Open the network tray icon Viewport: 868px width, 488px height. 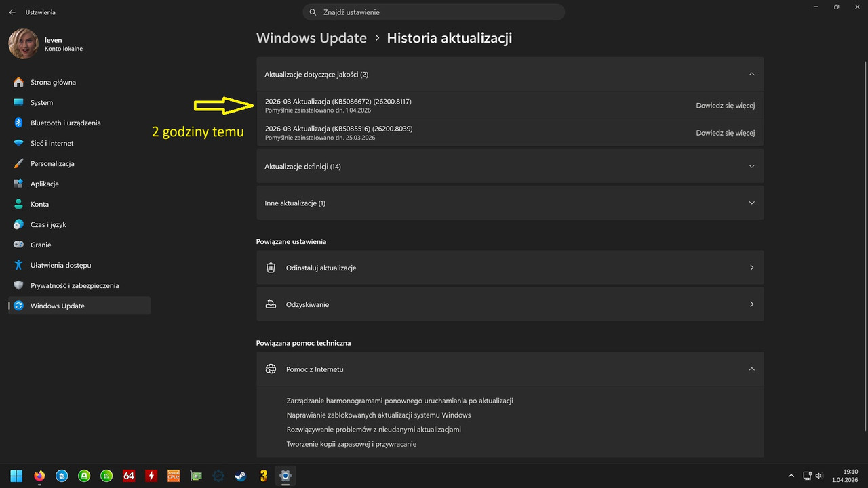click(808, 476)
